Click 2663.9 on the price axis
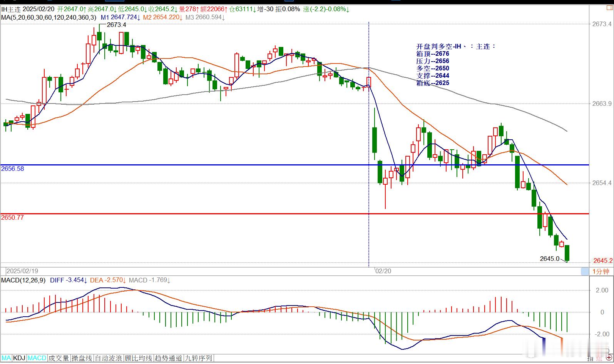Image resolution: width=614 pixels, height=364 pixels. 602,104
